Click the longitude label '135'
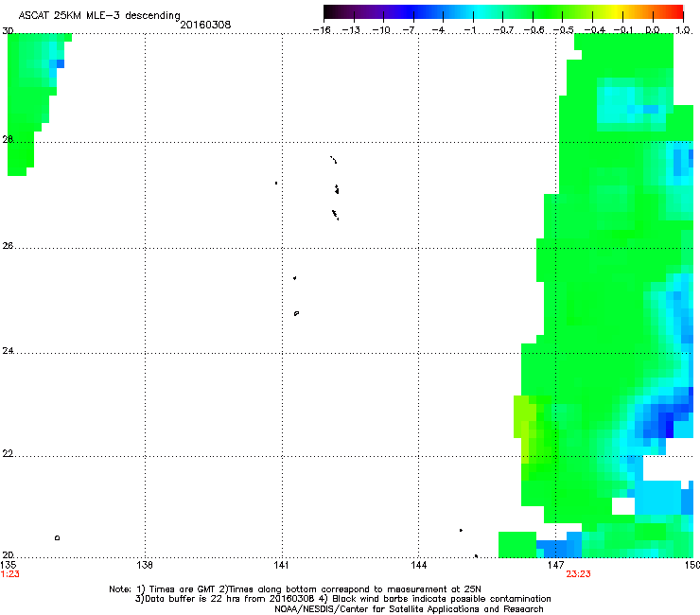The image size is (700, 615). click(8, 565)
